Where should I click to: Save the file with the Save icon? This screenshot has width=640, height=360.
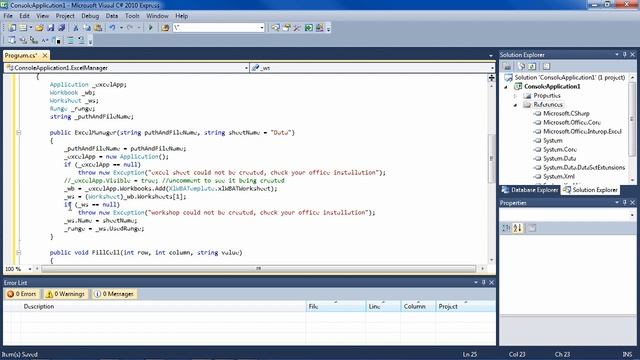(51, 28)
